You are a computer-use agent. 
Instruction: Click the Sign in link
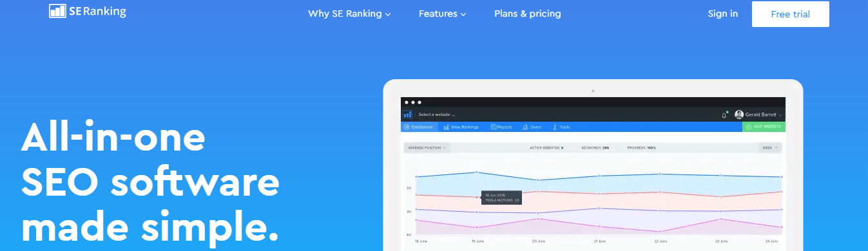pos(723,14)
